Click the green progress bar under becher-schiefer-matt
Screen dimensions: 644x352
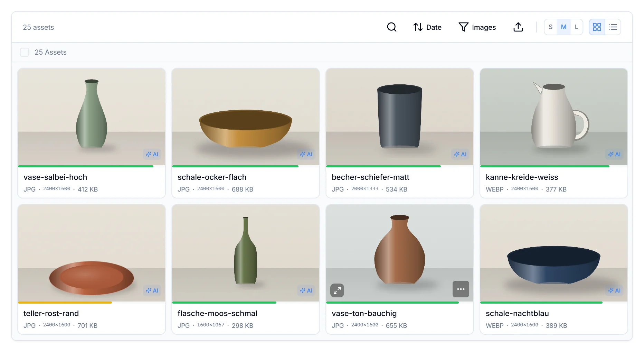click(x=383, y=166)
